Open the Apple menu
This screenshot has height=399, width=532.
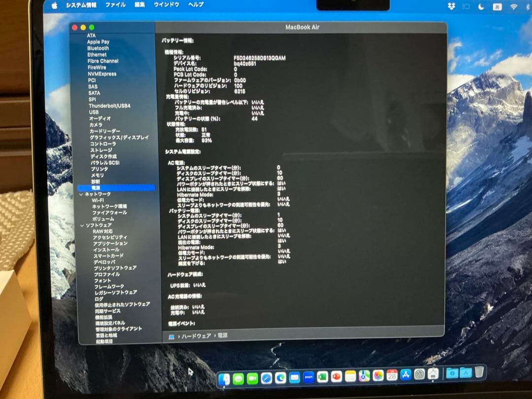pos(54,5)
